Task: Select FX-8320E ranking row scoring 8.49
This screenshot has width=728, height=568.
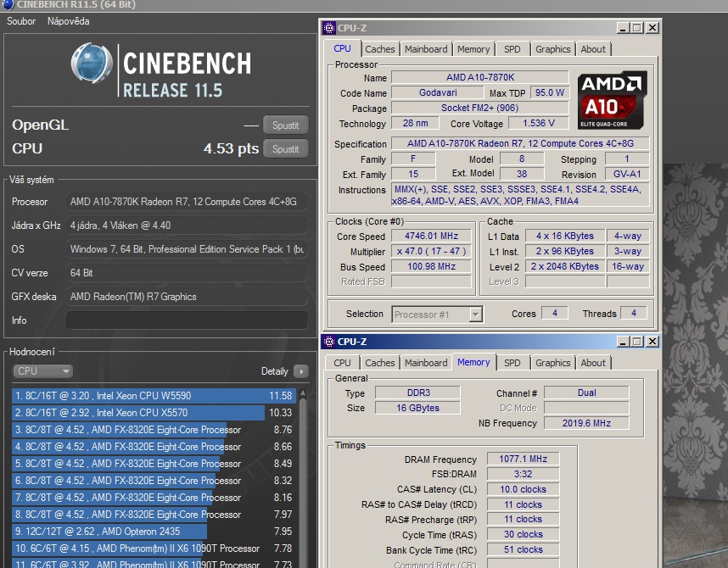Action: pyautogui.click(x=154, y=464)
